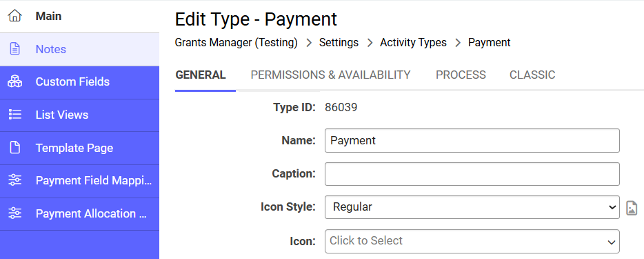Switch to the Process tab

click(x=461, y=75)
